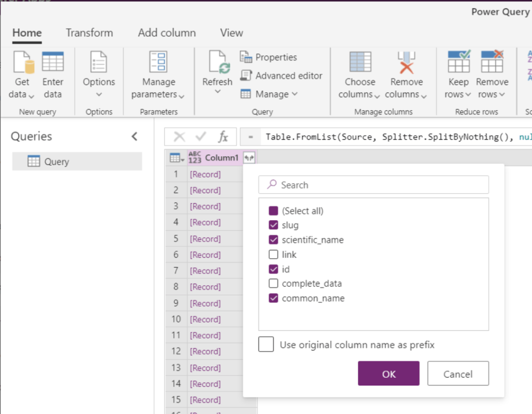Open the Add column tab
This screenshot has height=414, width=532.
pyautogui.click(x=166, y=33)
